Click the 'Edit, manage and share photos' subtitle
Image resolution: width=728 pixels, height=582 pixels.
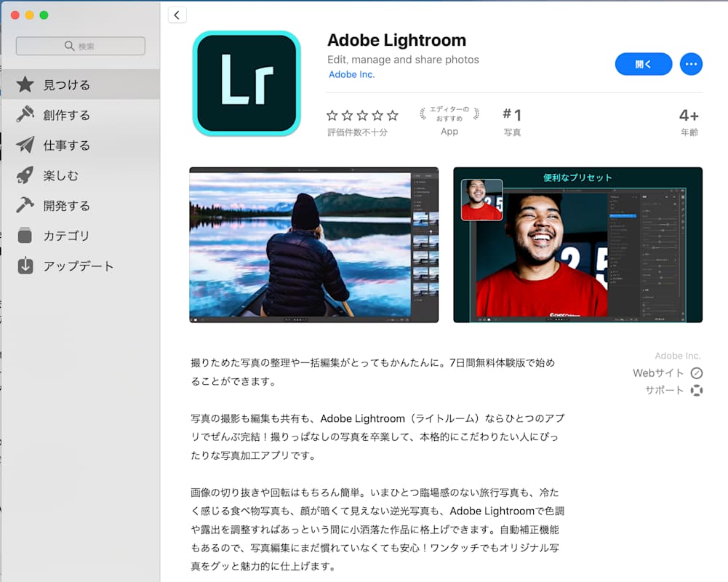[x=403, y=60]
